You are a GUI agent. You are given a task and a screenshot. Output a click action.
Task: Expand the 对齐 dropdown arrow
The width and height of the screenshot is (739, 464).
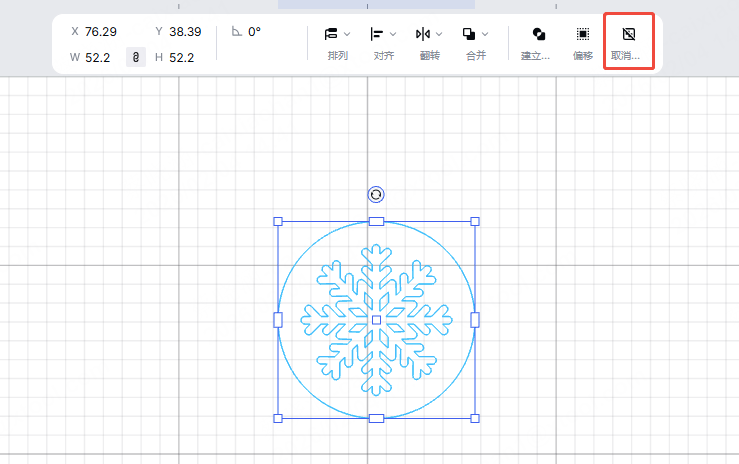[x=393, y=34]
